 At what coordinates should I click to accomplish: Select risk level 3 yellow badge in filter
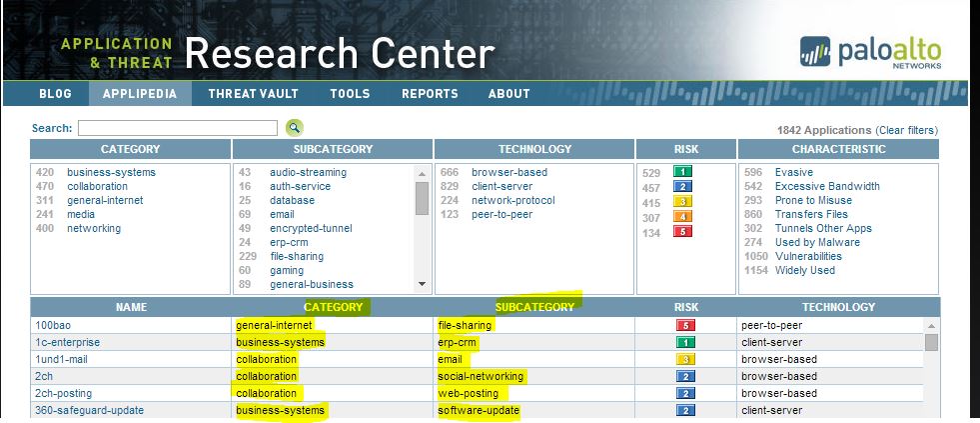[682, 201]
